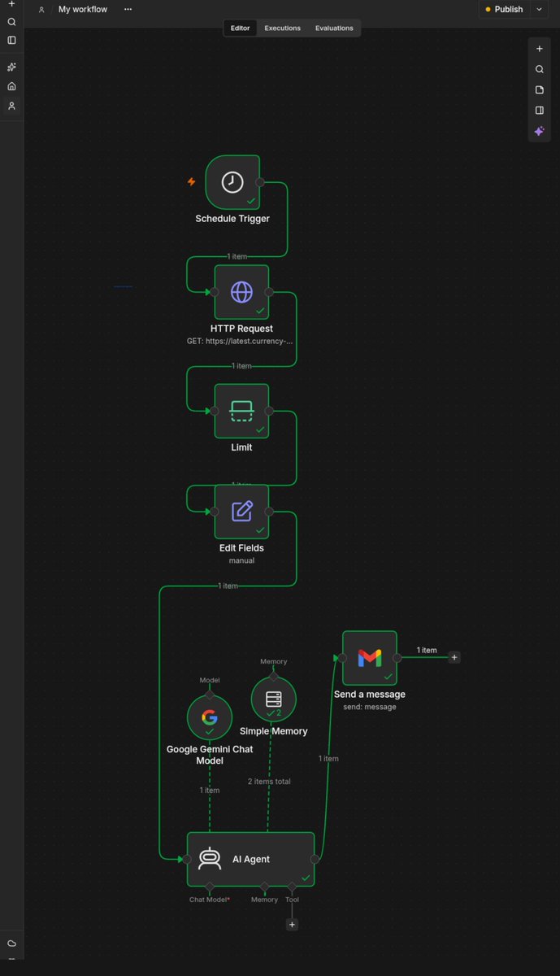Open node search magnifier in canvas toolbar
The width and height of the screenshot is (560, 976).
539,69
